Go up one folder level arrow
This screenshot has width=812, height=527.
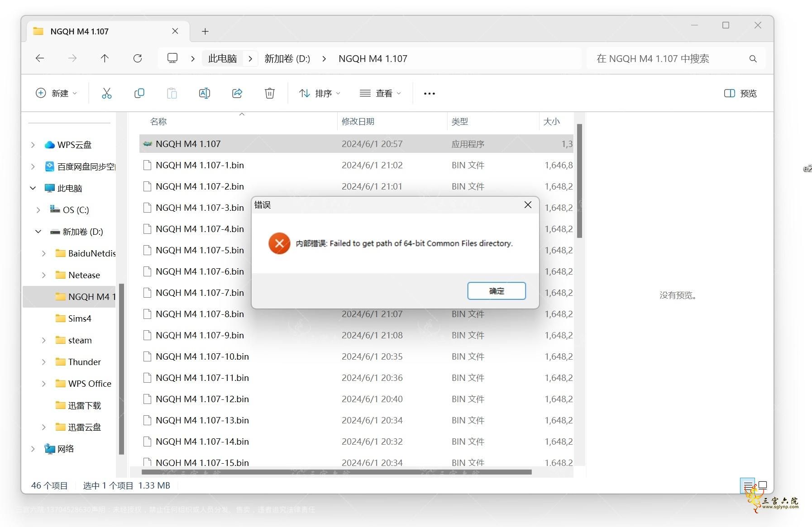pyautogui.click(x=105, y=58)
